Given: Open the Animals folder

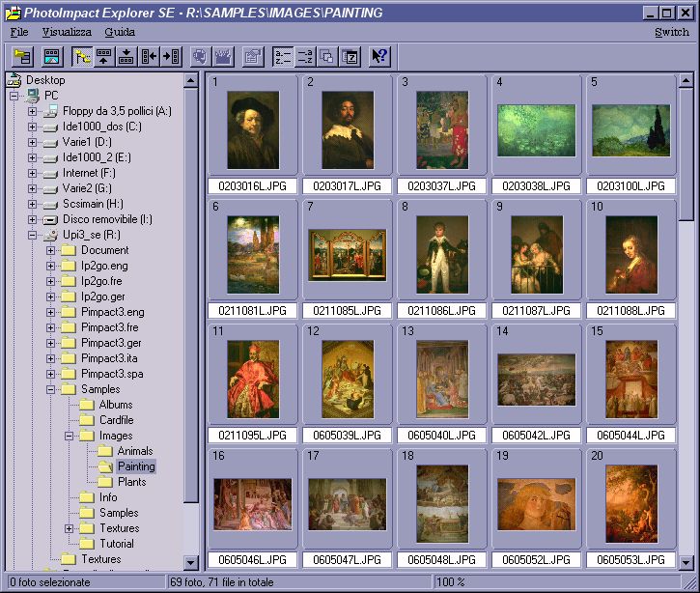Looking at the screenshot, I should click(x=135, y=451).
